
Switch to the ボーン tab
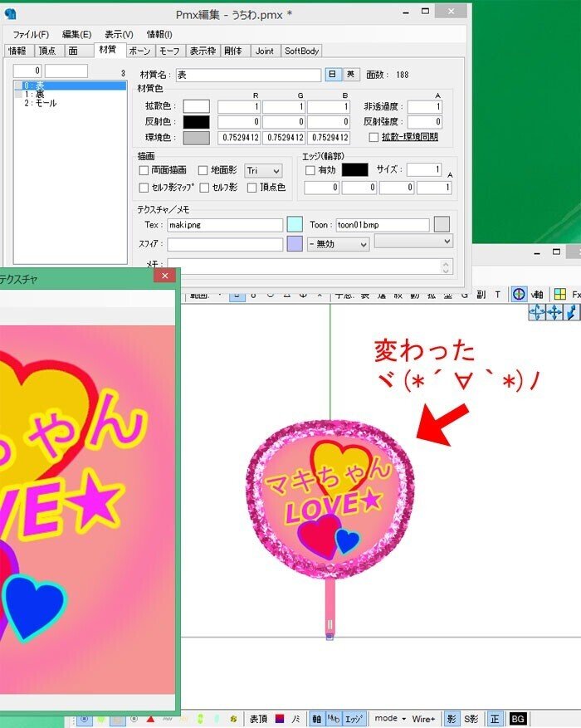click(139, 51)
